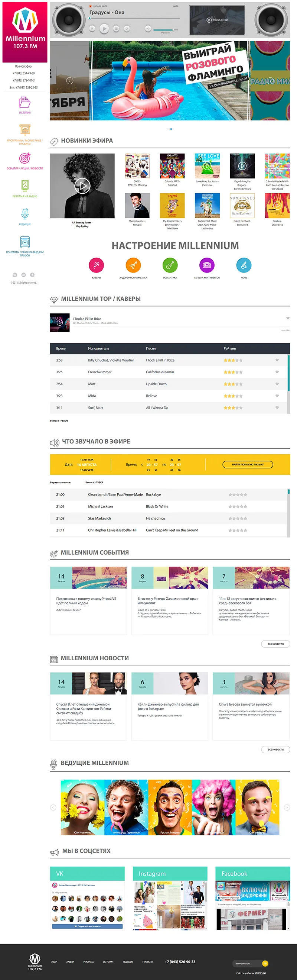This screenshot has width=297, height=980.
Task: Like the Surf, Mart All I Wanna Do row
Action: click(277, 407)
